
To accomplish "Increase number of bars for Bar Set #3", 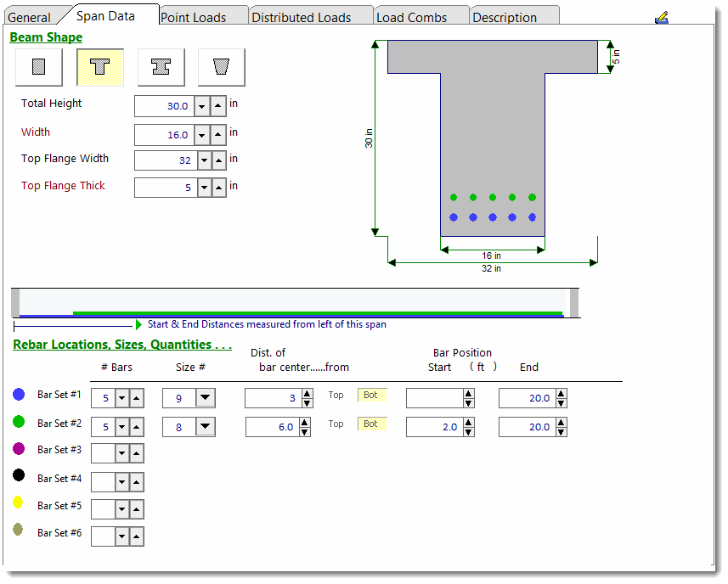I will pos(137,454).
